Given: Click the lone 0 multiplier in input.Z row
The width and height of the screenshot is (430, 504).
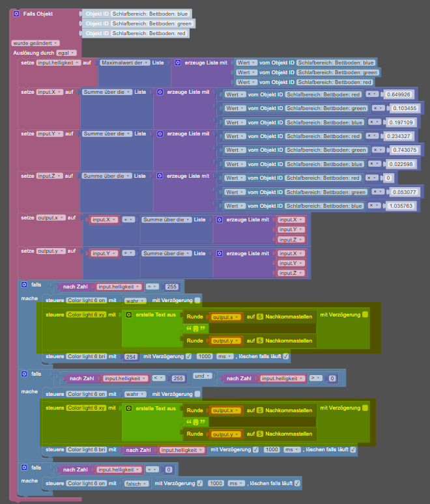Looking at the screenshot, I should (x=388, y=178).
